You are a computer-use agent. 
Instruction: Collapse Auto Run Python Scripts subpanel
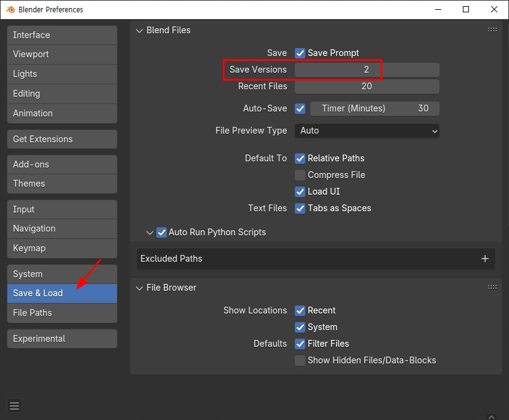150,233
